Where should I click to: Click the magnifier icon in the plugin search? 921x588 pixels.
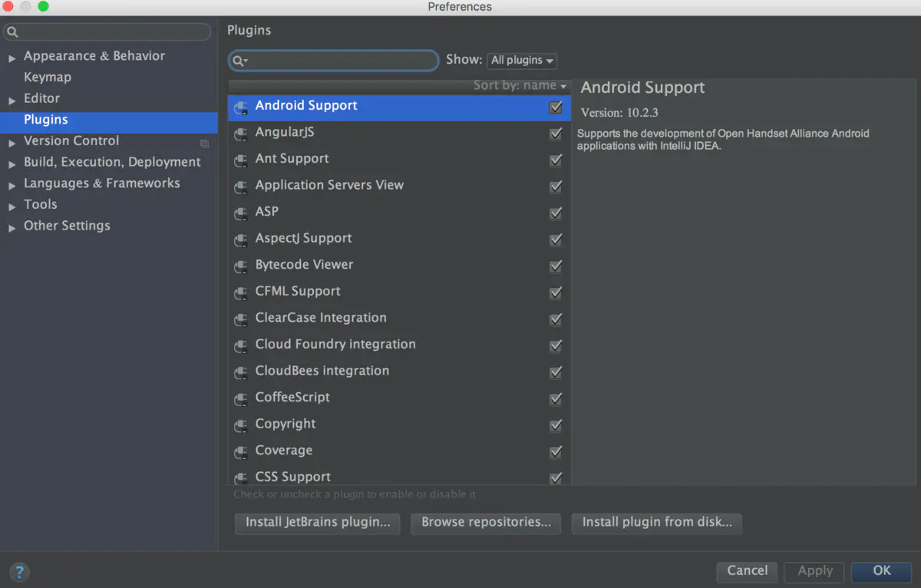239,61
